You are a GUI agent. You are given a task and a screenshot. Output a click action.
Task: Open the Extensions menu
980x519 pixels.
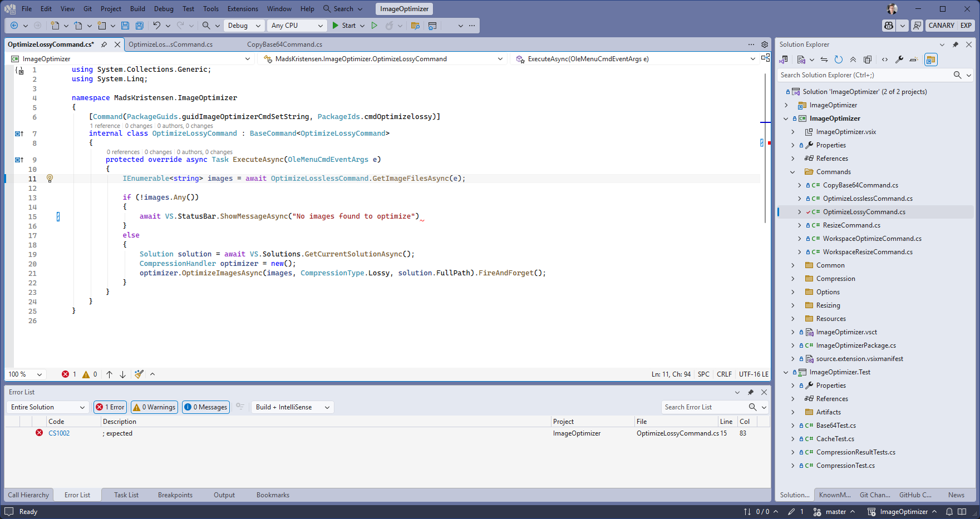click(x=243, y=9)
